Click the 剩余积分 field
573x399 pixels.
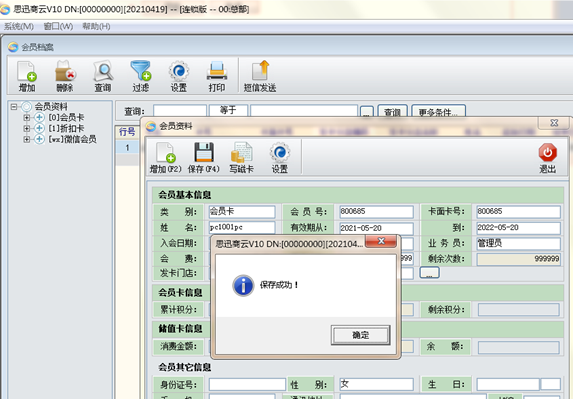click(518, 309)
